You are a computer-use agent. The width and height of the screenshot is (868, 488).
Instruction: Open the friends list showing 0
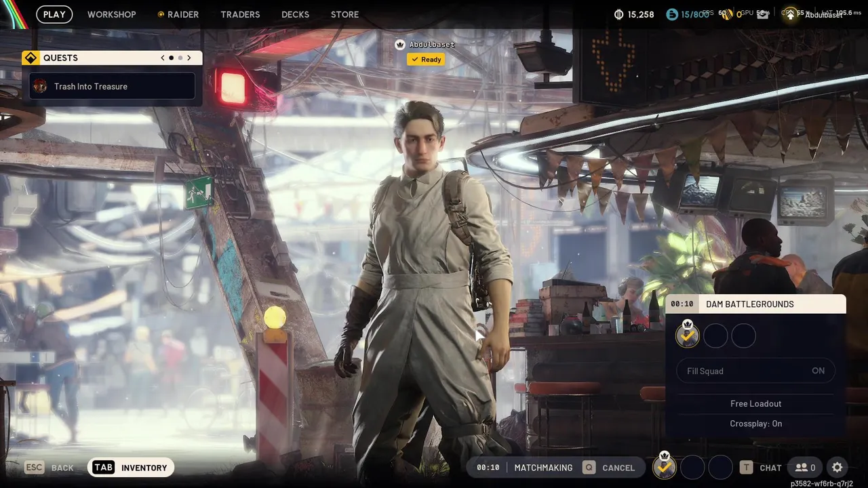[x=805, y=468]
